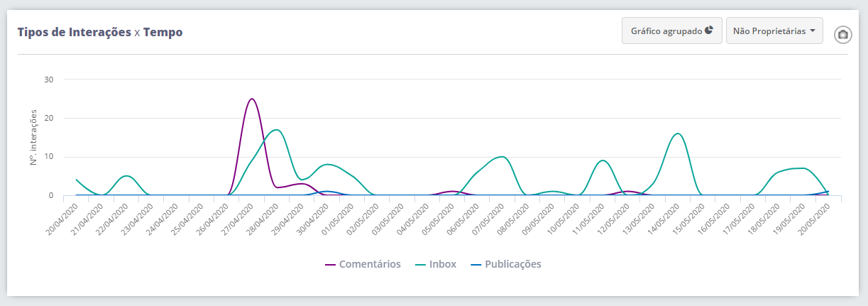Screen dimensions: 868x306
Task: Toggle the Comentários series label in legend
Action: point(370,264)
